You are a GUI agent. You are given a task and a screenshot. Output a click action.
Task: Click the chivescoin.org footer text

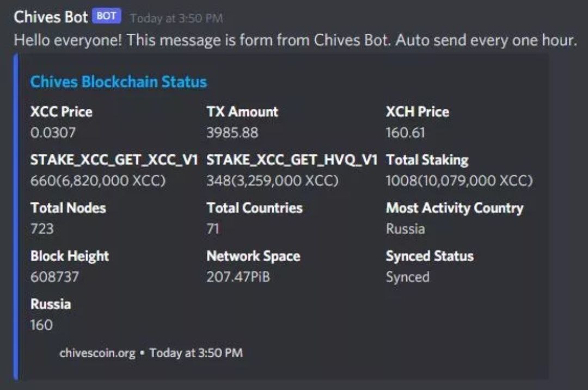tap(97, 352)
